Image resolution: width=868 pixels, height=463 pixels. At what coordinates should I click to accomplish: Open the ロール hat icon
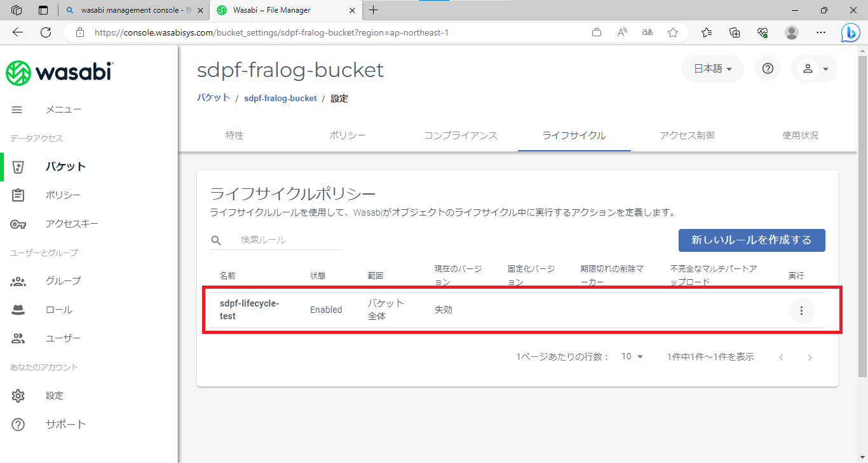[18, 310]
